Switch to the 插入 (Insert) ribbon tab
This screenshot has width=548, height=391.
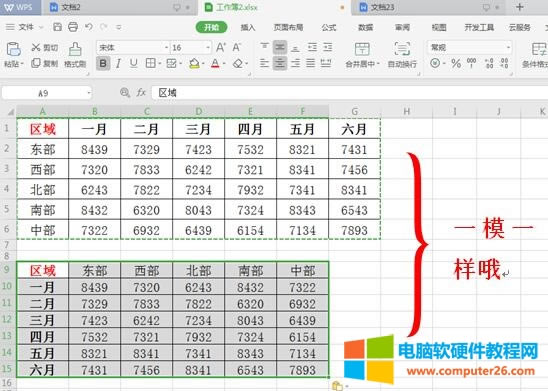(248, 27)
